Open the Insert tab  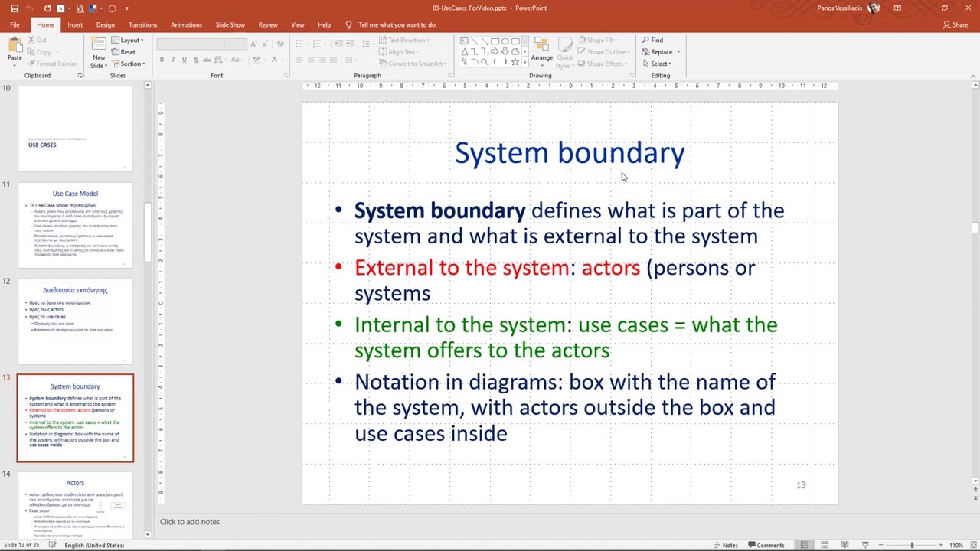75,24
